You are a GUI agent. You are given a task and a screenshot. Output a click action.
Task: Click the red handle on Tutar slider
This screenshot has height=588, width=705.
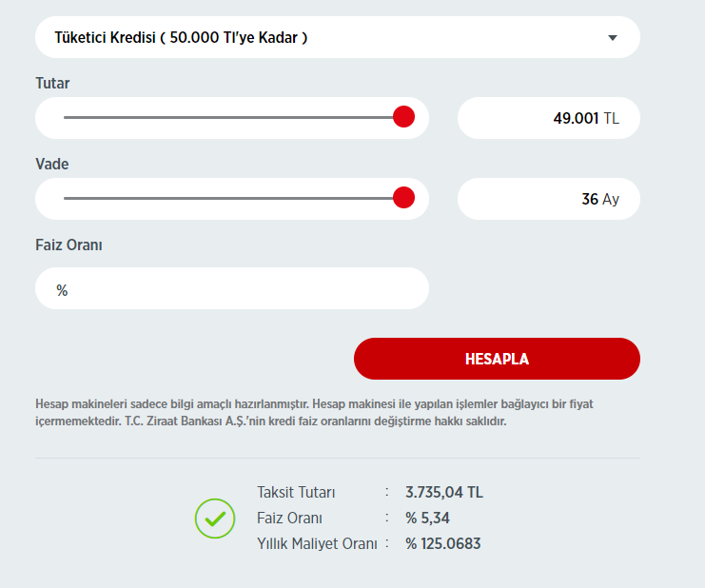(404, 117)
